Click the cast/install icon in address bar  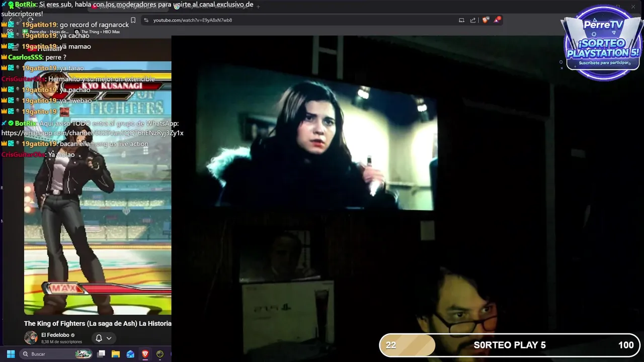point(461,20)
